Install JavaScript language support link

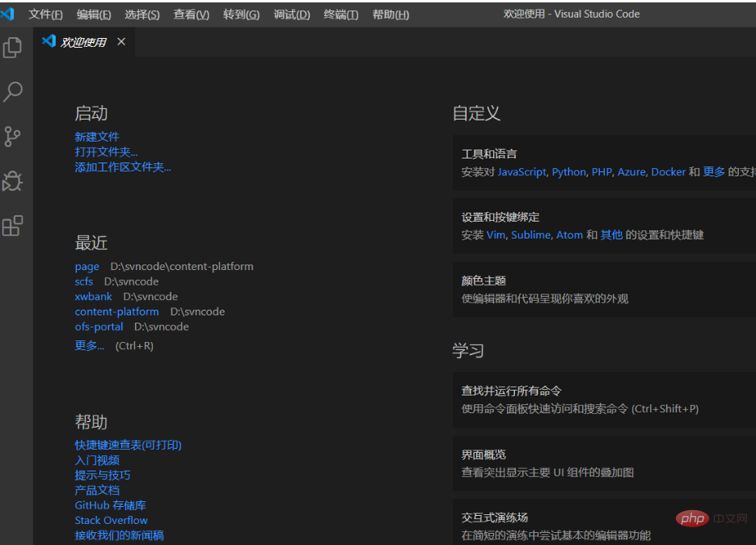(522, 171)
